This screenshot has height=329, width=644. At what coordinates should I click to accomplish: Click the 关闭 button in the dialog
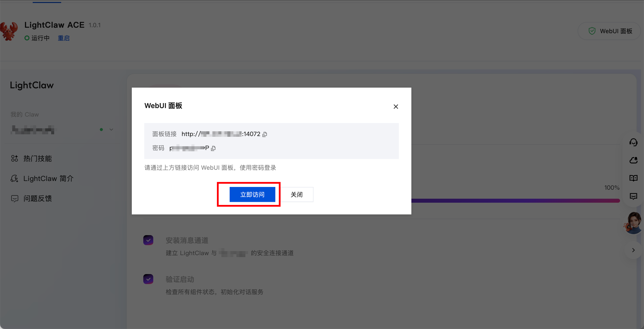coord(297,194)
